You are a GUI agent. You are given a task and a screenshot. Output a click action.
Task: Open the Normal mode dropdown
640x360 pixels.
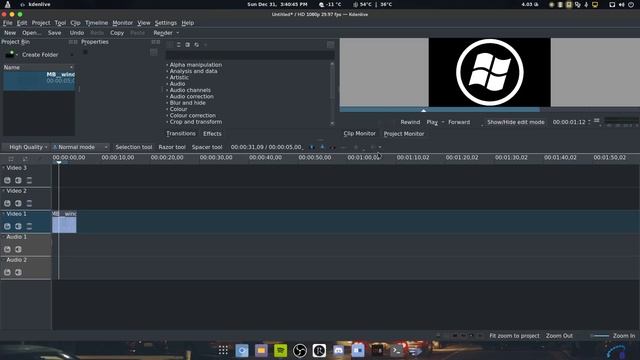pos(80,147)
